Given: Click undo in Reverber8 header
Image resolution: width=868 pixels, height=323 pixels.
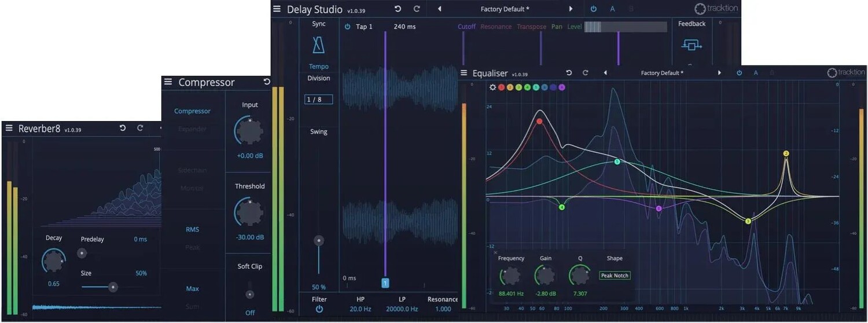Looking at the screenshot, I should 123,128.
